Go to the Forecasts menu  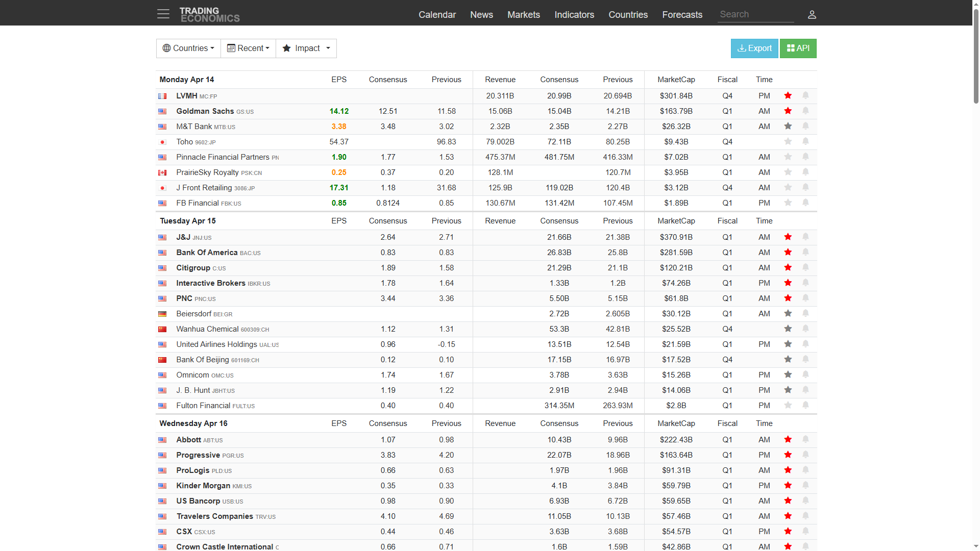click(x=682, y=15)
